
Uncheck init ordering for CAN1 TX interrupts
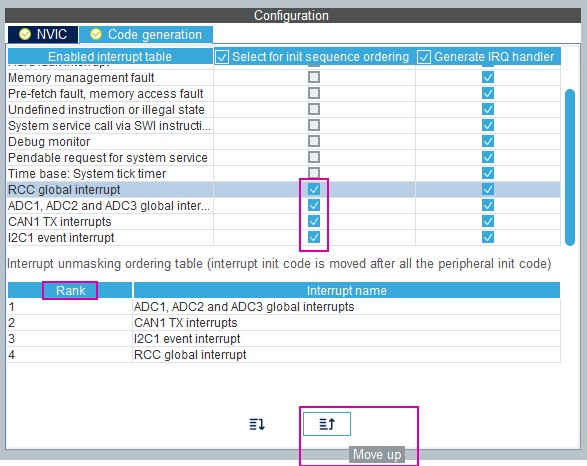(314, 221)
